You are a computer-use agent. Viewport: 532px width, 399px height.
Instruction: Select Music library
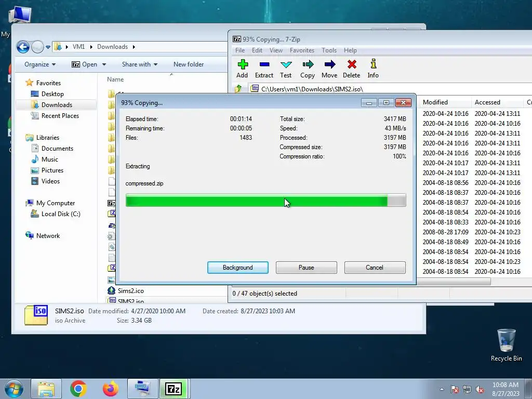coord(49,159)
